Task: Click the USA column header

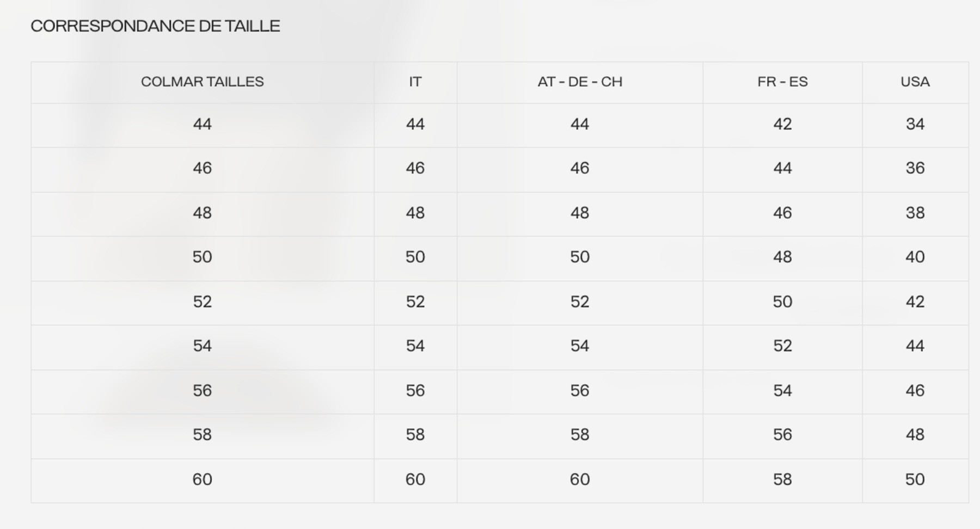Action: point(915,82)
